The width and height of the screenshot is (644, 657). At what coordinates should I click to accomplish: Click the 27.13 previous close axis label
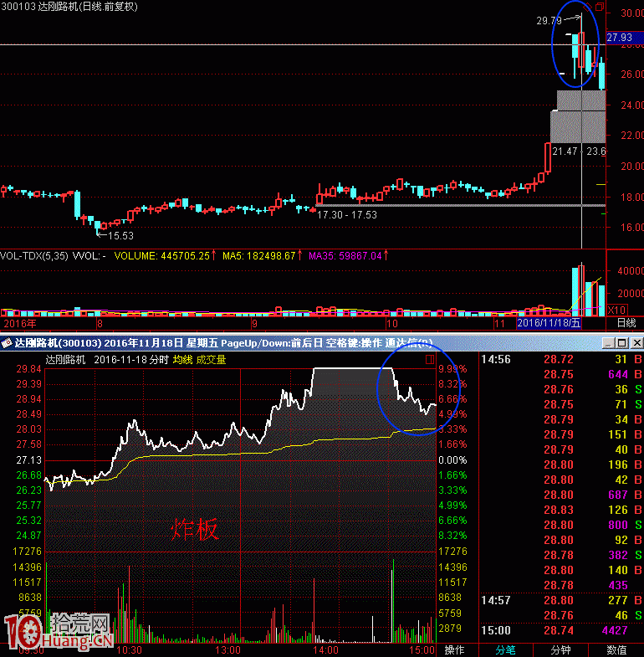[x=29, y=460]
